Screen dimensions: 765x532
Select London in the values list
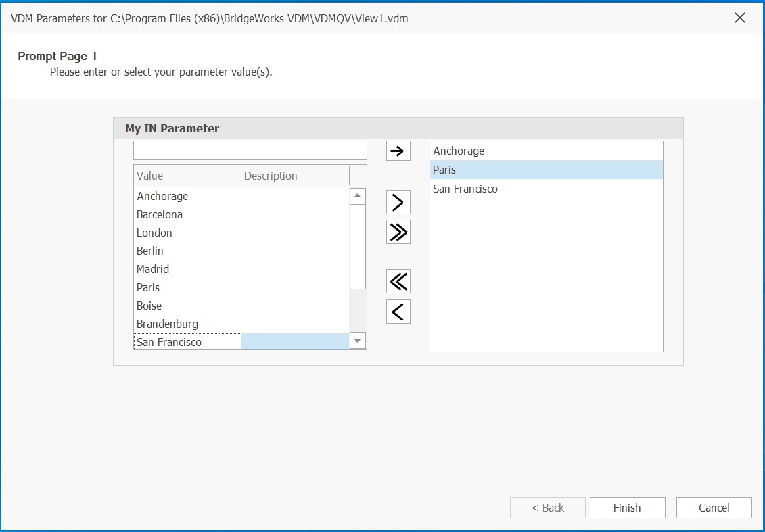pyautogui.click(x=241, y=233)
